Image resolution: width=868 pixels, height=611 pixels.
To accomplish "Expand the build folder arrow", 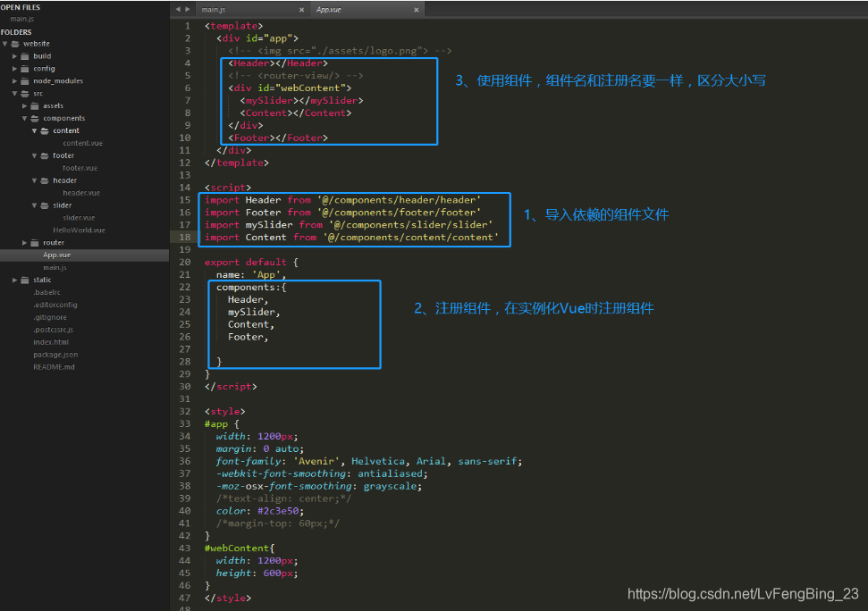I will tap(14, 56).
